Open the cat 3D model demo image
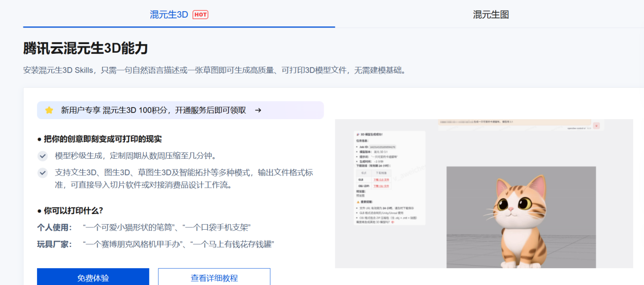The width and height of the screenshot is (644, 285). click(x=484, y=194)
